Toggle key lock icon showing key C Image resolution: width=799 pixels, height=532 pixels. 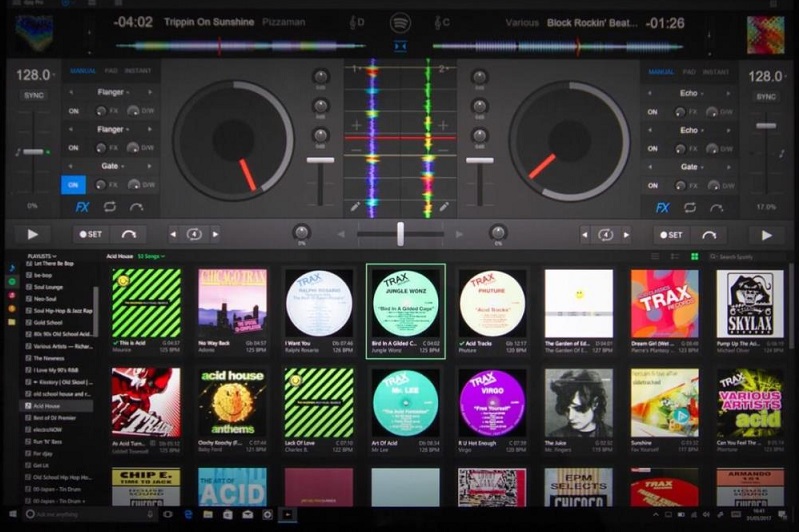click(441, 22)
